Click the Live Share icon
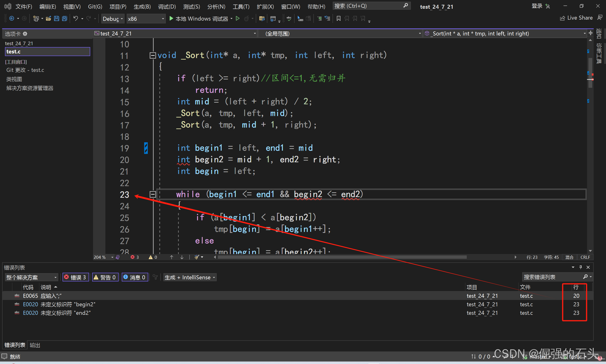The width and height of the screenshot is (606, 364). point(562,18)
